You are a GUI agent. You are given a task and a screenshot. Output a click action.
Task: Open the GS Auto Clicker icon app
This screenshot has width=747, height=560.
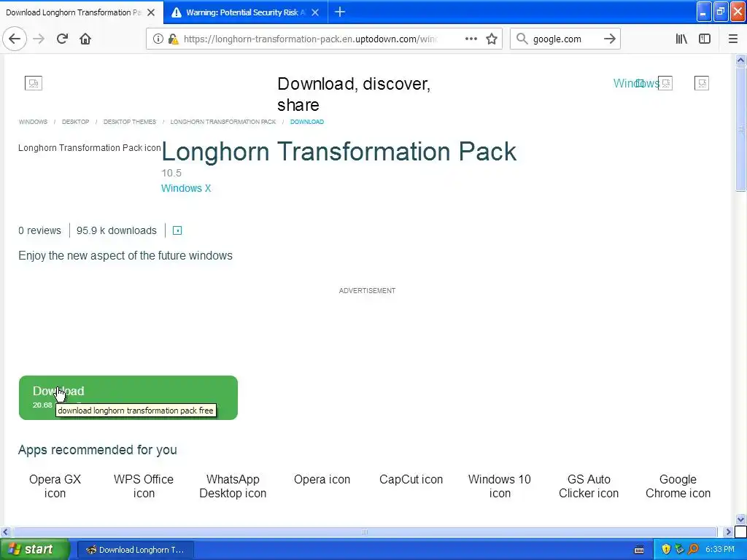tap(589, 486)
